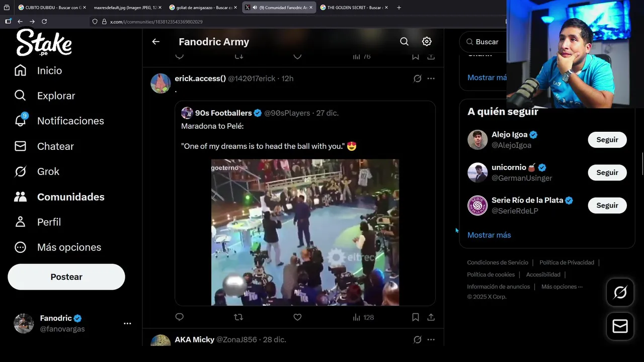644x362 pixels.
Task: Open floating messages envelope button
Action: [620, 326]
